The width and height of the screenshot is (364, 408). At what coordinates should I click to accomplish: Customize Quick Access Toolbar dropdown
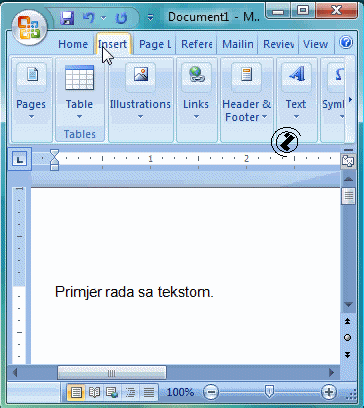pyautogui.click(x=151, y=18)
